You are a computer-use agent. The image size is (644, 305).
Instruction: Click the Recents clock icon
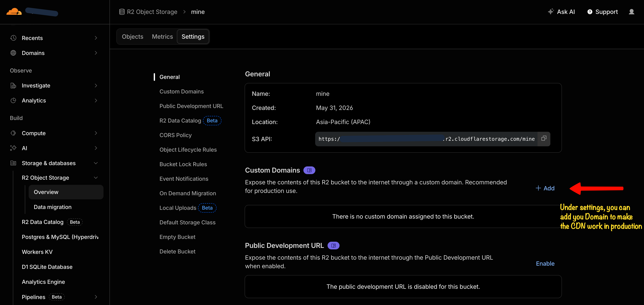click(x=13, y=38)
